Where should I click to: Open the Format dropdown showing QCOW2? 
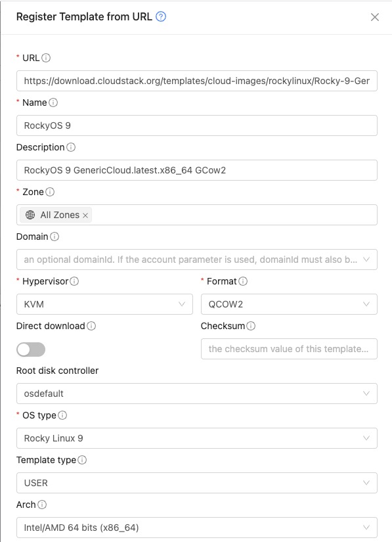289,304
